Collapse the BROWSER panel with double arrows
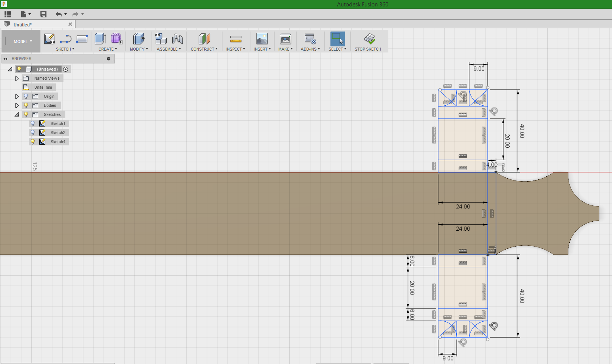The image size is (612, 364). tap(5, 59)
